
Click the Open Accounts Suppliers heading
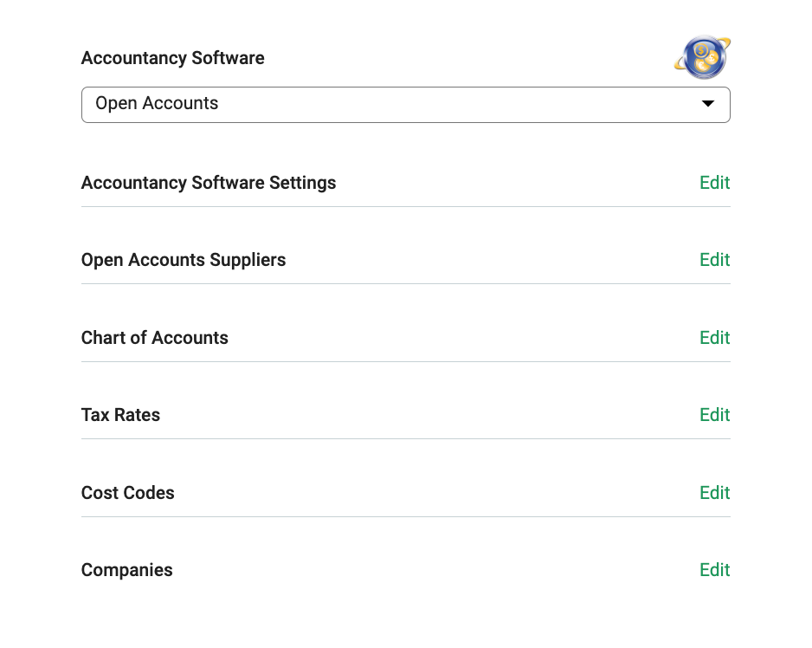click(x=184, y=260)
